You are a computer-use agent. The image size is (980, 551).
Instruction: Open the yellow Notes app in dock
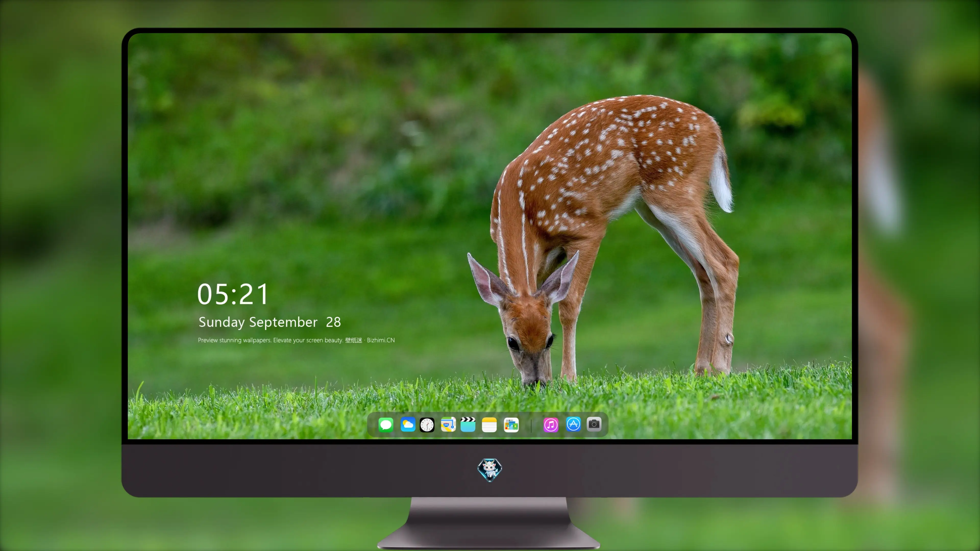(489, 425)
